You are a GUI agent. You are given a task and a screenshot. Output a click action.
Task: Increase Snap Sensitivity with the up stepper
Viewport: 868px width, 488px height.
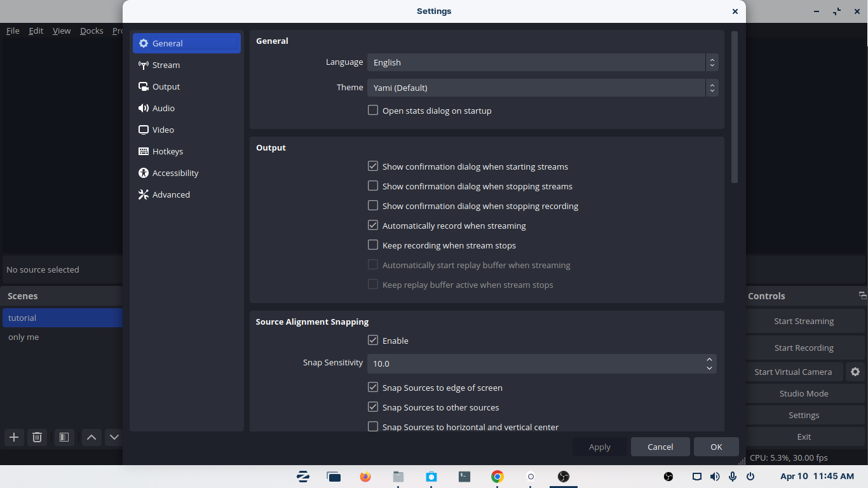click(x=710, y=360)
